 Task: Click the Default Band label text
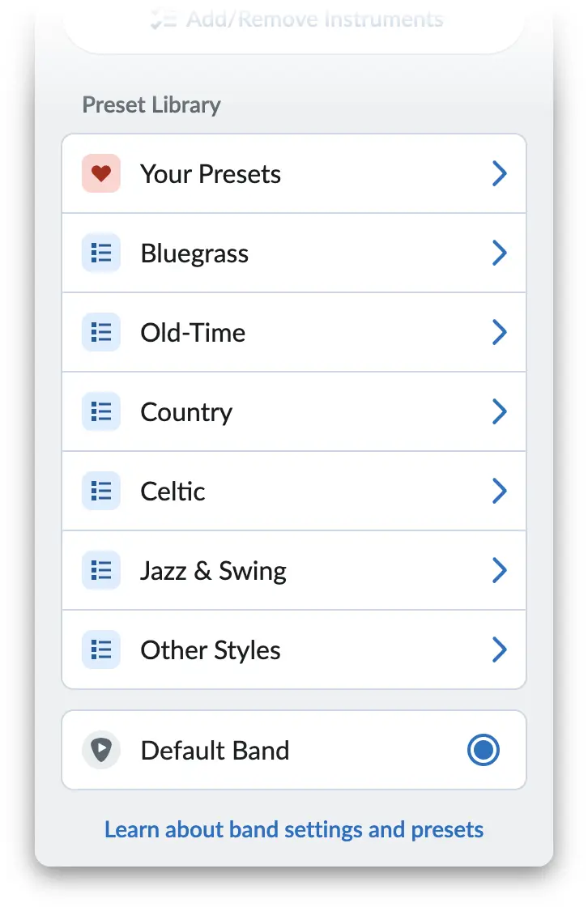click(215, 751)
